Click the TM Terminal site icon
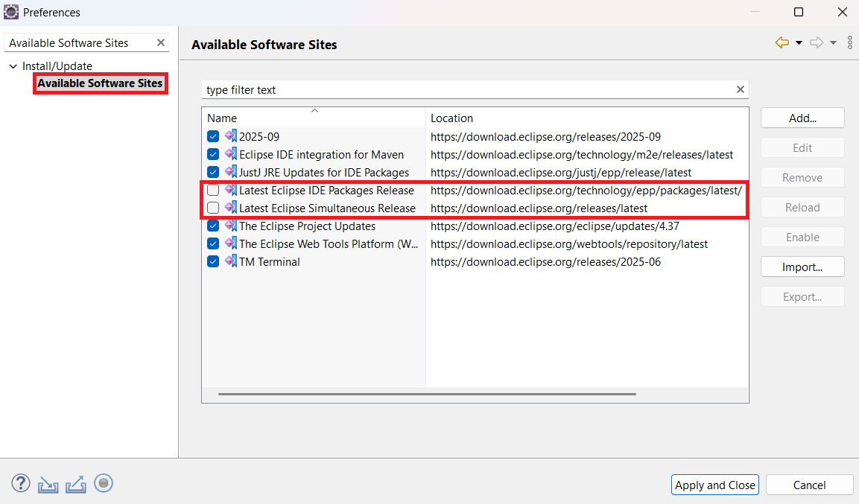This screenshot has height=504, width=859. click(231, 261)
